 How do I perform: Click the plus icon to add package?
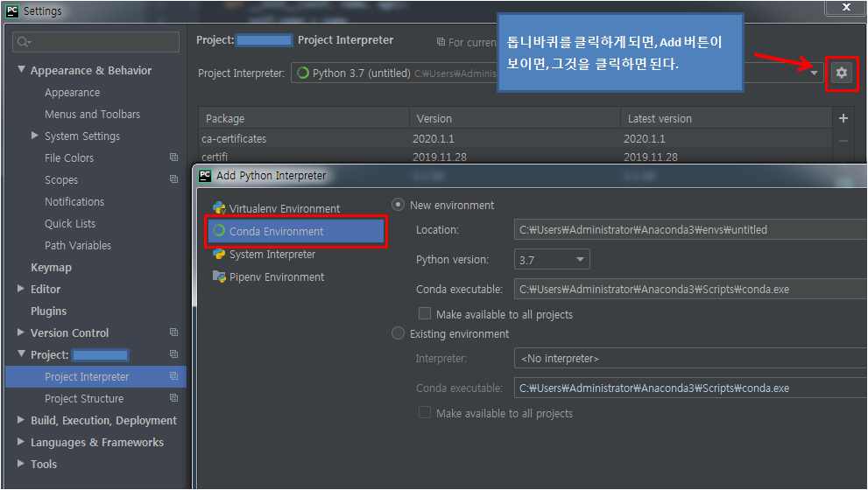coord(843,118)
